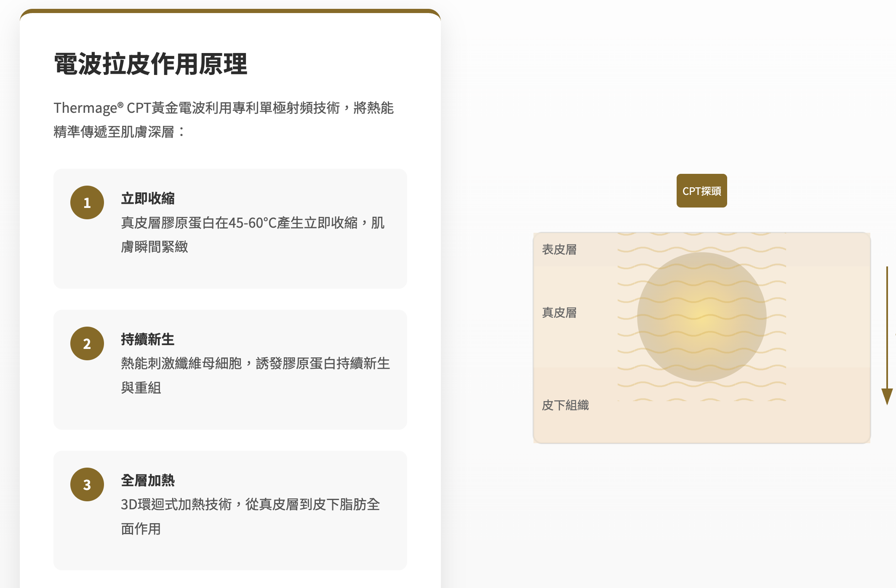Click the glowing heat circle in diagram
Viewport: 896px width, 588px height.
[x=701, y=317]
